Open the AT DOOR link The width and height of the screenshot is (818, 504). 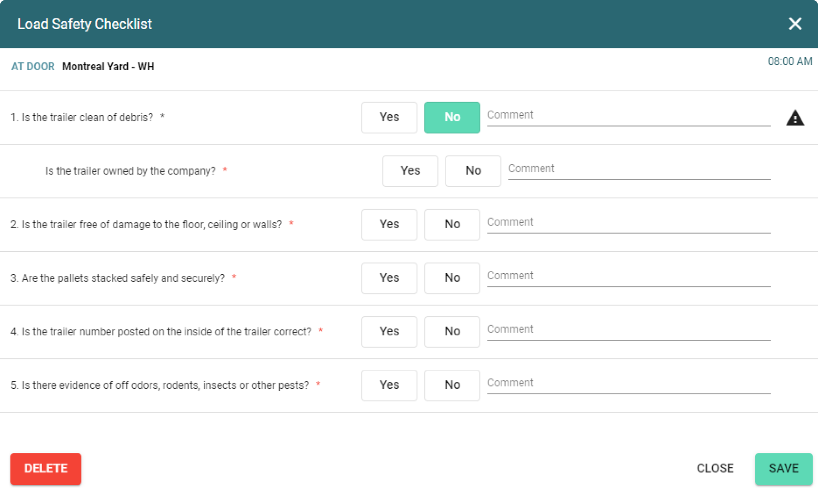coord(33,66)
